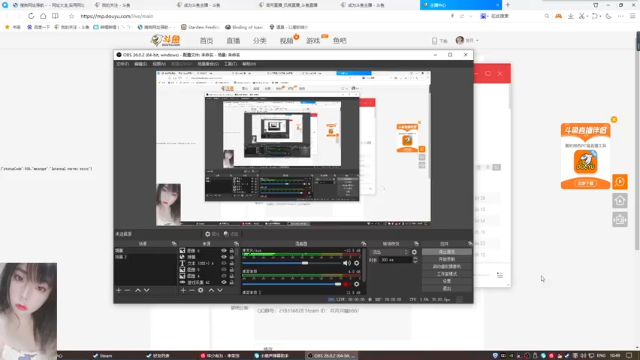Add a new scene with the plus button
This screenshot has height=360, width=640.
click(x=119, y=290)
